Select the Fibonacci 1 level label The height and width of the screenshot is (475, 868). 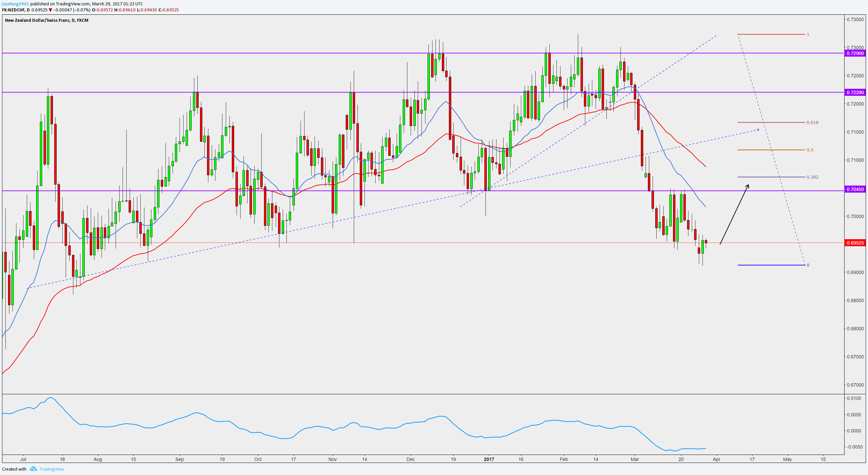click(808, 35)
